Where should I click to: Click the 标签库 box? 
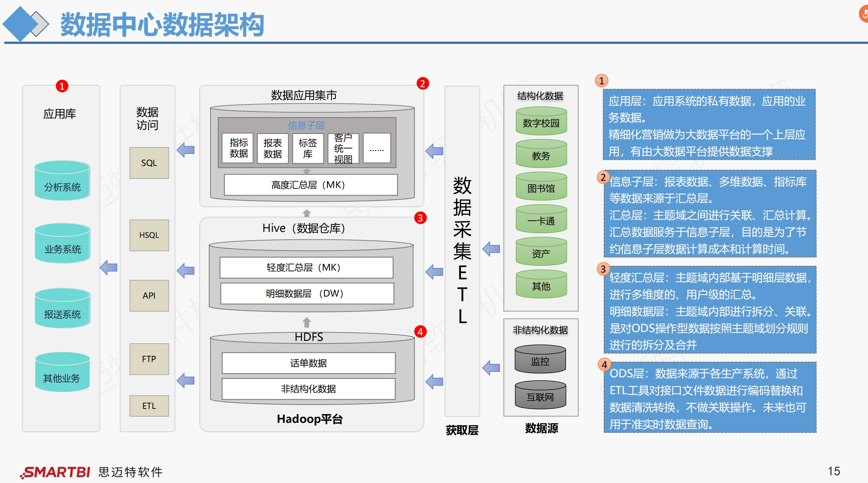308,148
